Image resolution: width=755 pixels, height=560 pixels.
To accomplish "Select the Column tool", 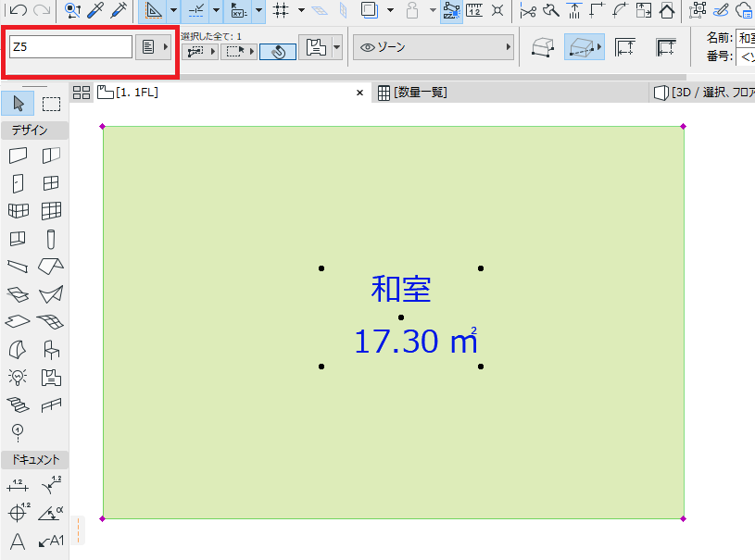I will 51,239.
